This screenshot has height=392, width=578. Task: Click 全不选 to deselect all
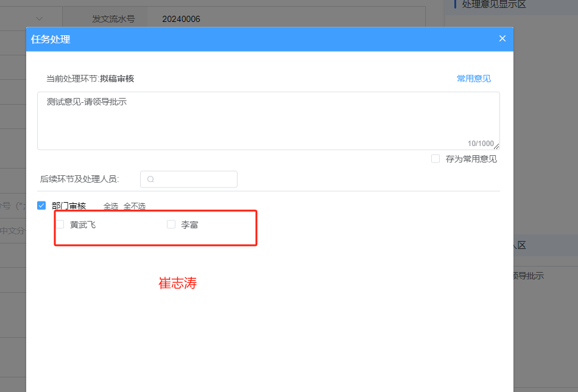click(135, 206)
